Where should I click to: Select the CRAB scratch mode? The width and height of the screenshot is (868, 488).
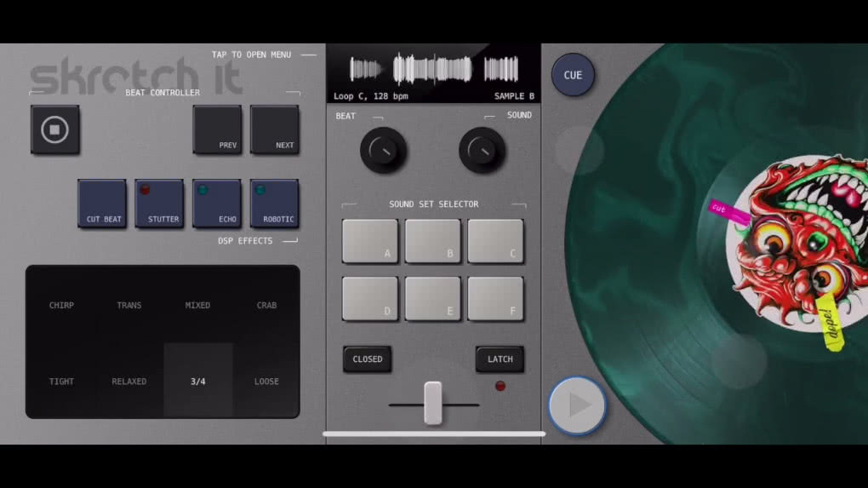266,305
